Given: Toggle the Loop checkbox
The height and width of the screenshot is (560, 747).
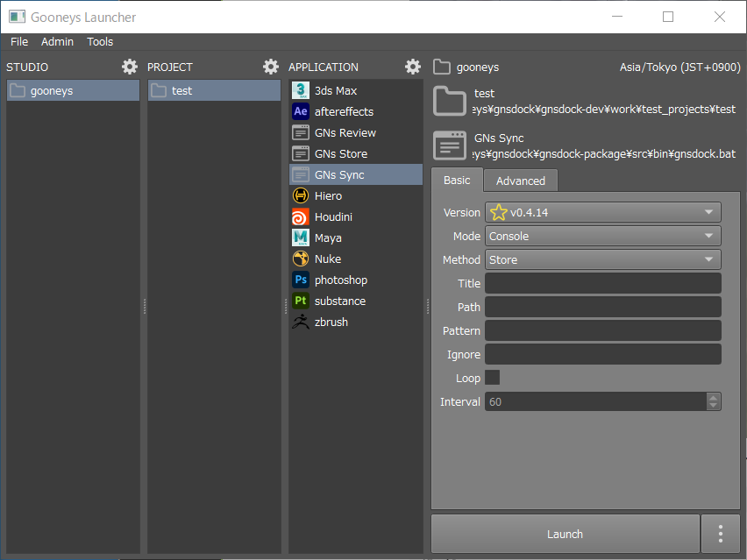Looking at the screenshot, I should click(x=493, y=378).
